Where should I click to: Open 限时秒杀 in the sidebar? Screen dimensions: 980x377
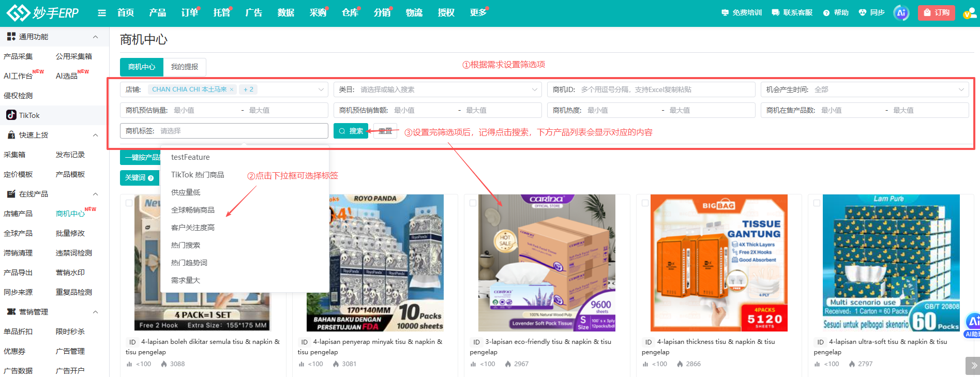pos(70,331)
